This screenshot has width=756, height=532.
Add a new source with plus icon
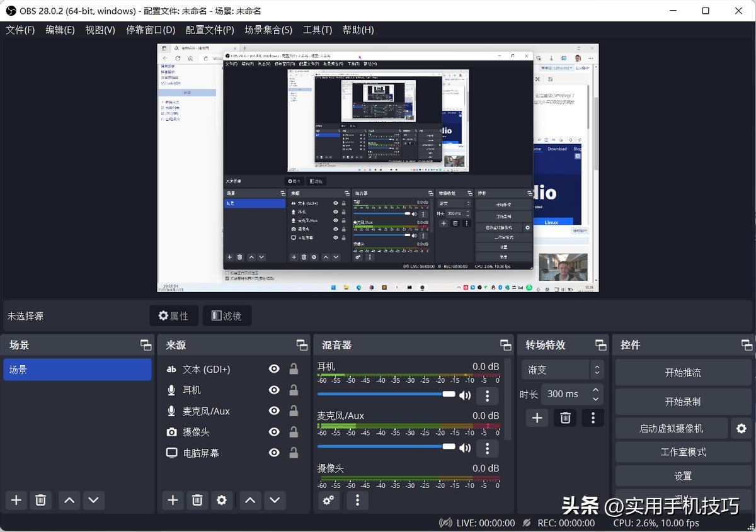[173, 500]
